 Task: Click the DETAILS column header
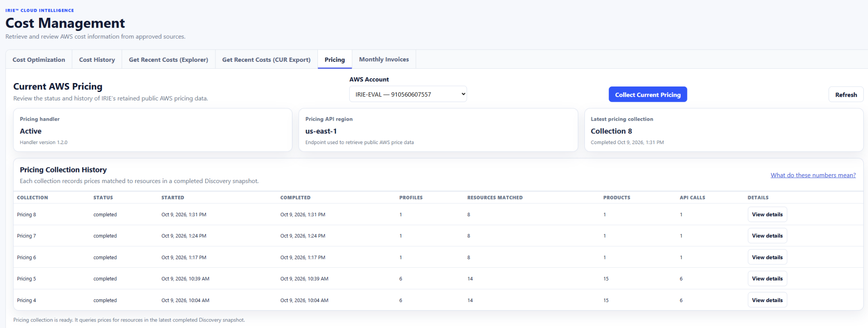click(758, 197)
